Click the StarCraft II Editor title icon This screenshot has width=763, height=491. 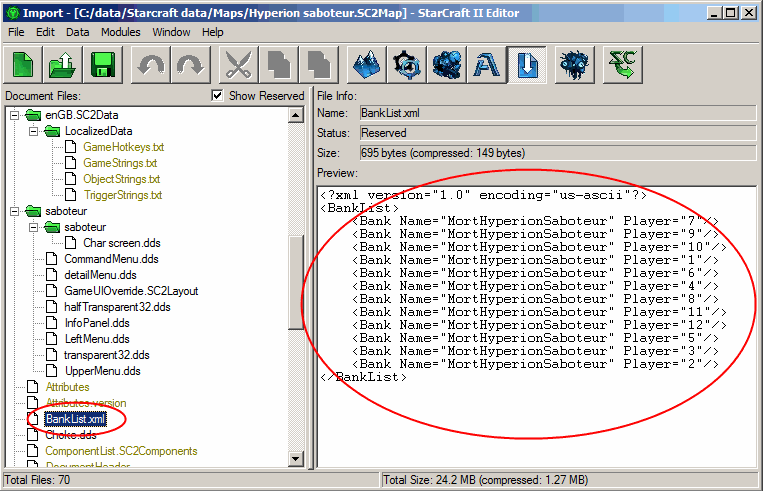point(13,13)
